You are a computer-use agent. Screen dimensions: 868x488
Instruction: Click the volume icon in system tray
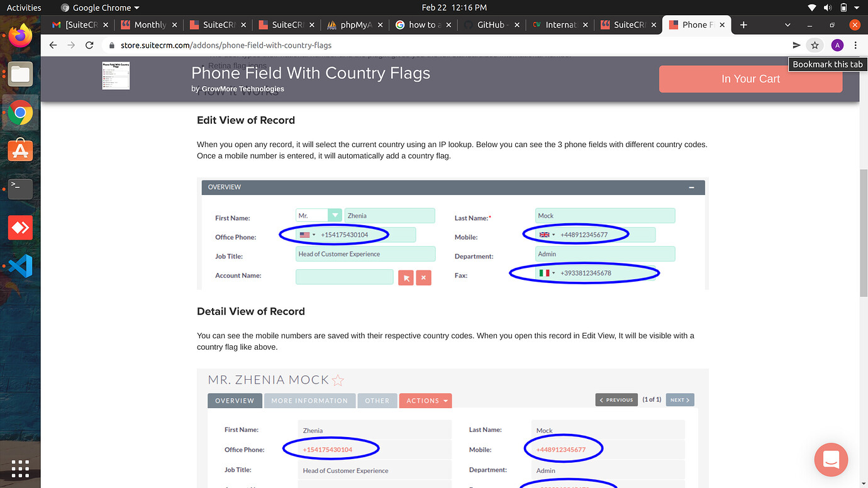(x=827, y=8)
